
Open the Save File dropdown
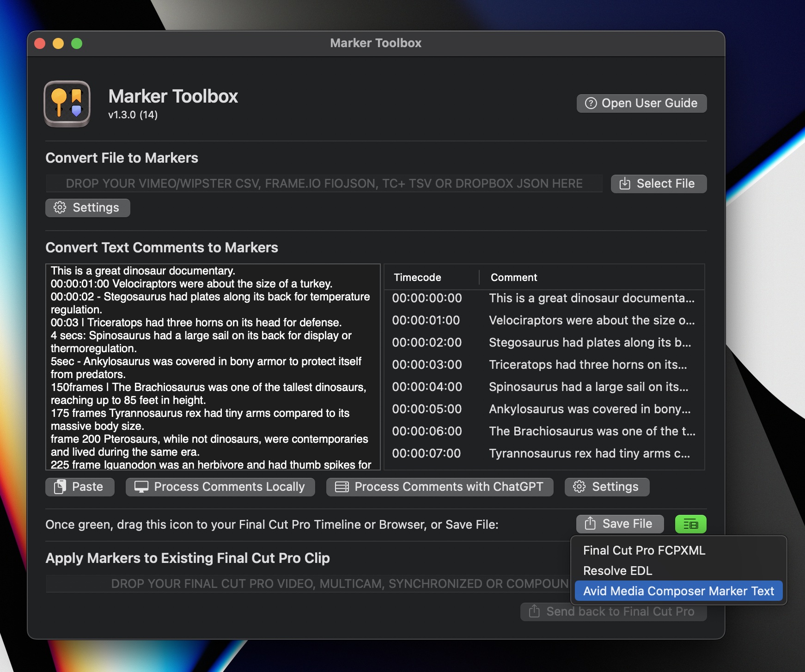[x=620, y=524]
